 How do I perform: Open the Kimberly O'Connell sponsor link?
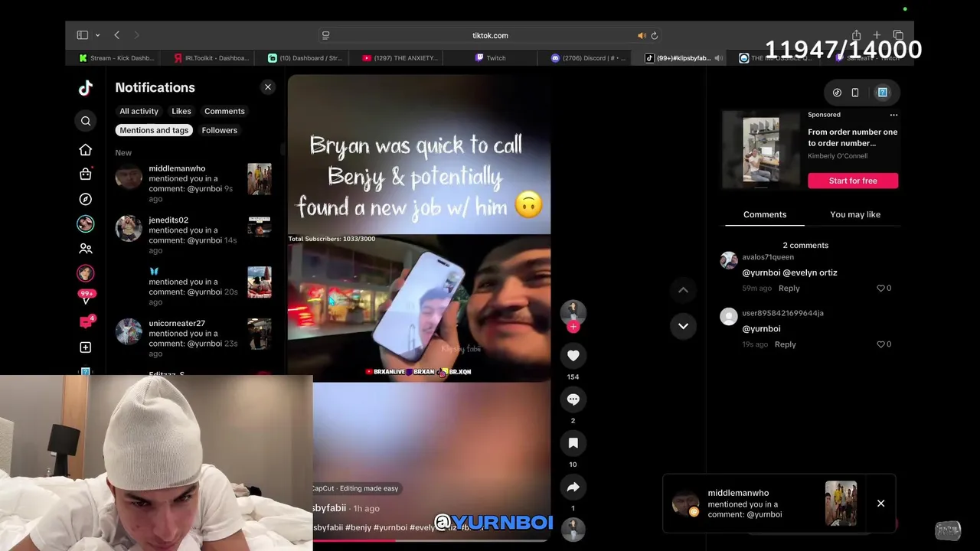[x=838, y=156]
